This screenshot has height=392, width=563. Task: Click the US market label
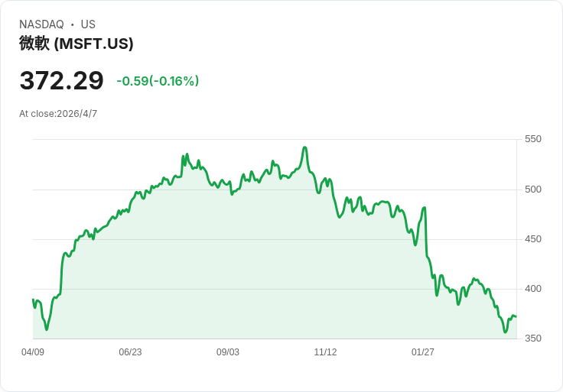[88, 24]
